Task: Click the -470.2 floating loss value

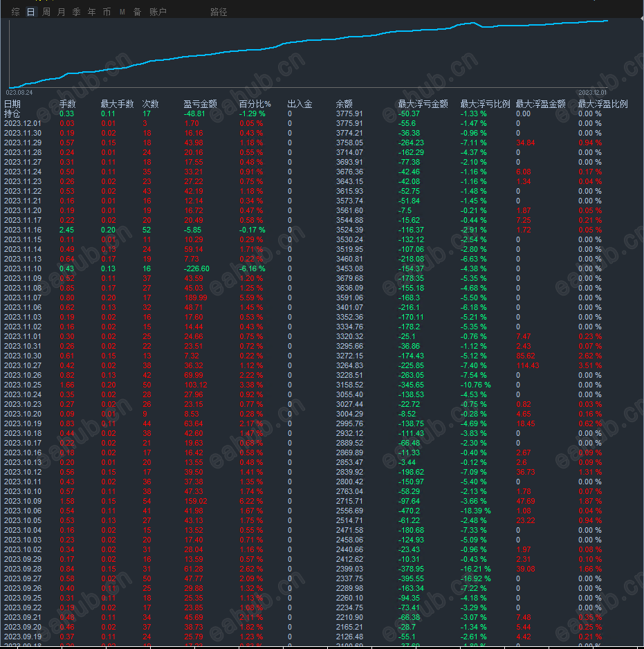Action: click(409, 511)
